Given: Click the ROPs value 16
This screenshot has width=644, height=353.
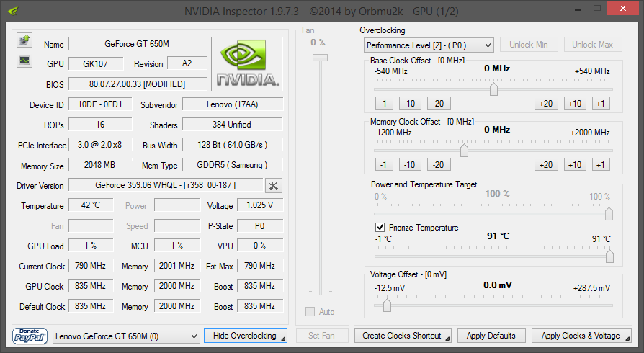Looking at the screenshot, I should coord(100,125).
